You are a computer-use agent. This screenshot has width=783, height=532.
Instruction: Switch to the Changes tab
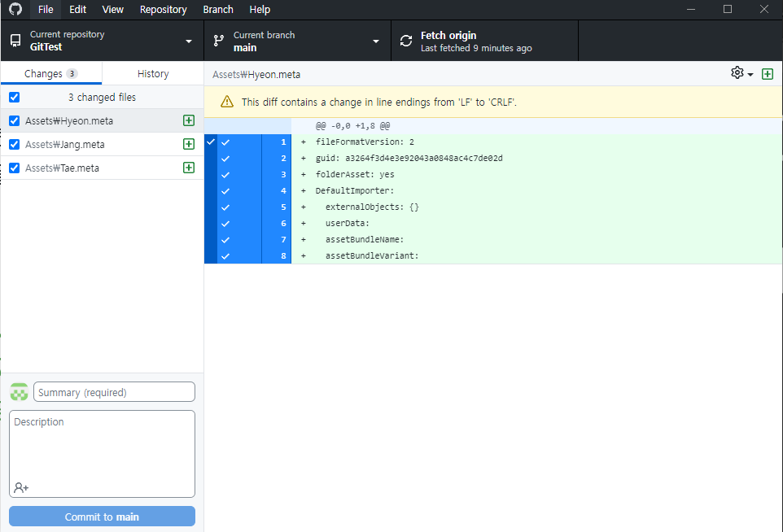coord(51,73)
